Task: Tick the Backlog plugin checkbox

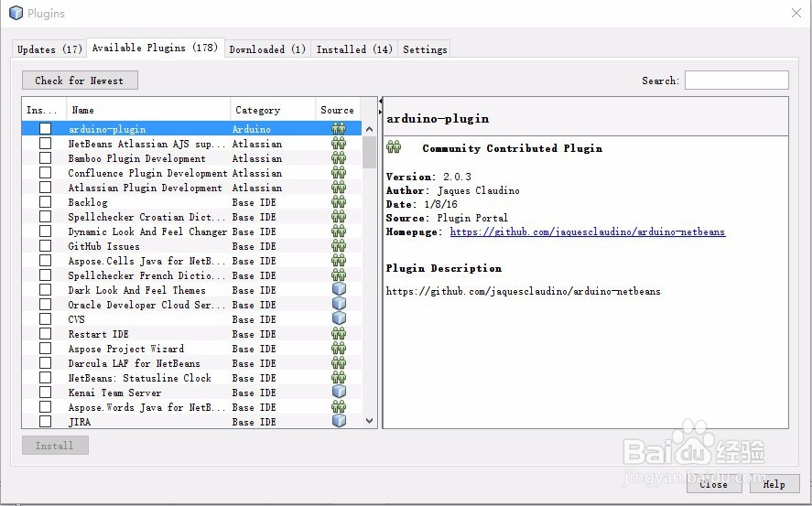Action: (46, 202)
